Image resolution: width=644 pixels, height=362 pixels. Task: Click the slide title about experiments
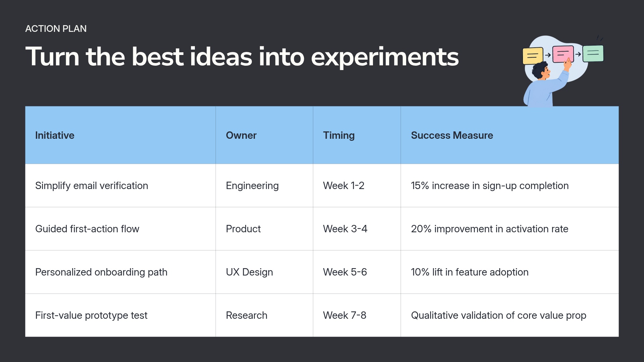click(242, 57)
